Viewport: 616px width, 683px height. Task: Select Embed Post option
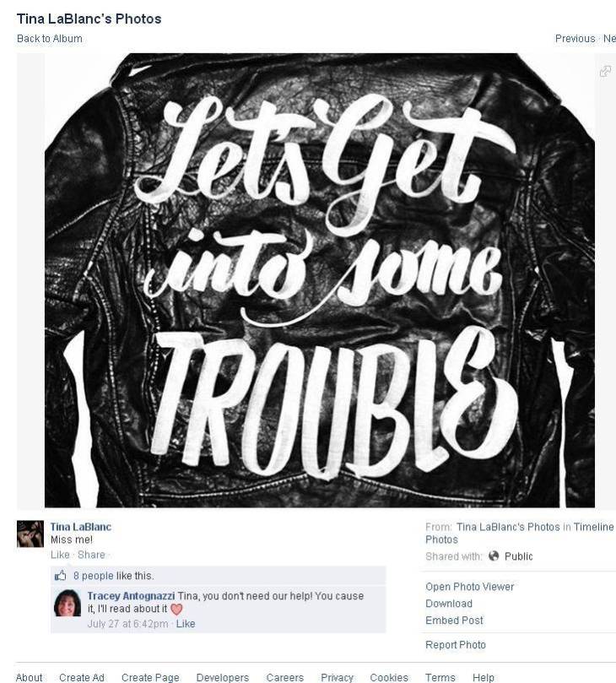pos(454,620)
